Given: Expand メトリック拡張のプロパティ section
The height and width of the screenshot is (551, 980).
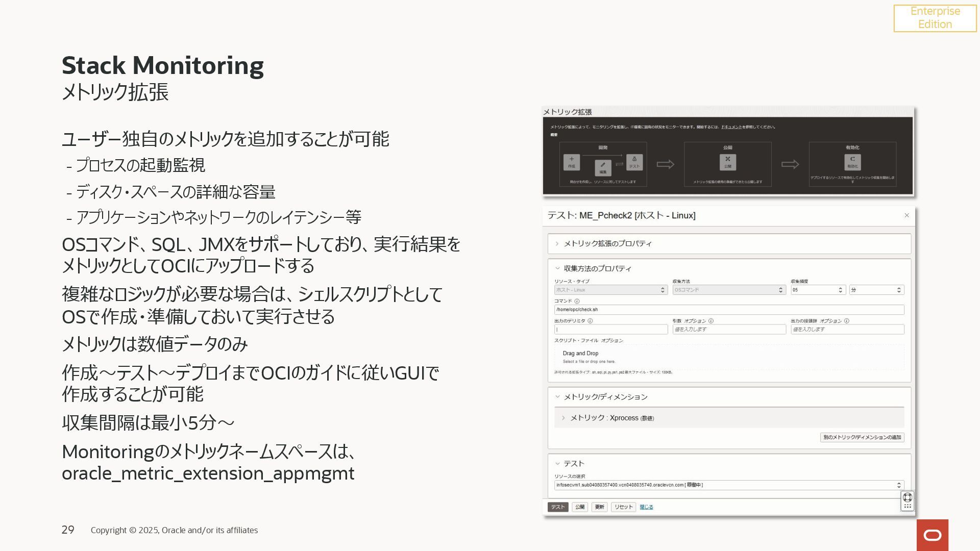Looking at the screenshot, I should [x=557, y=243].
